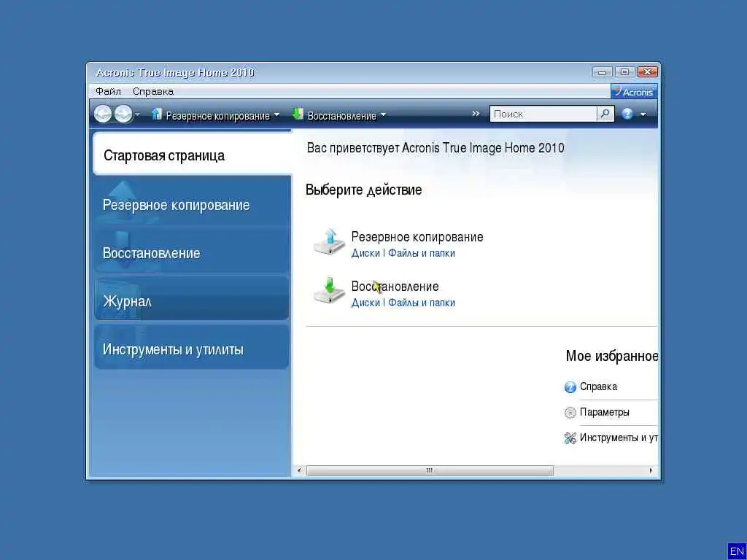This screenshot has width=747, height=560.
Task: Click Диски link under Резервное копирование
Action: coord(365,253)
